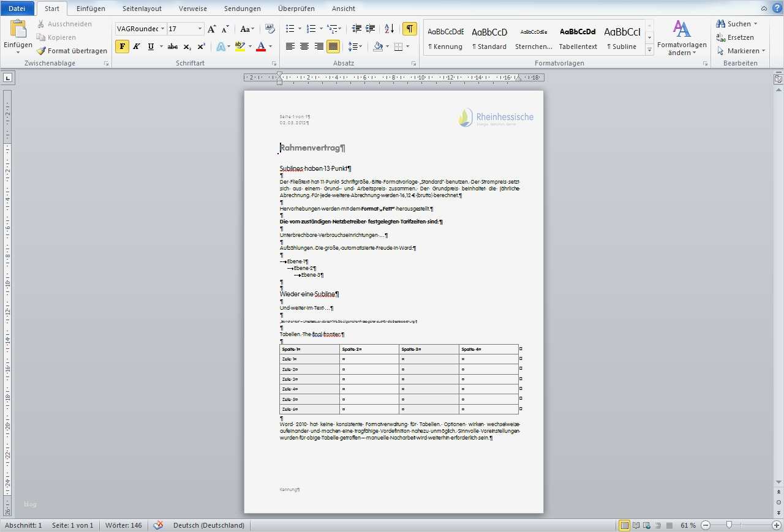Select the Unterstreichen (underline) icon
This screenshot has height=532, width=784.
(x=149, y=46)
